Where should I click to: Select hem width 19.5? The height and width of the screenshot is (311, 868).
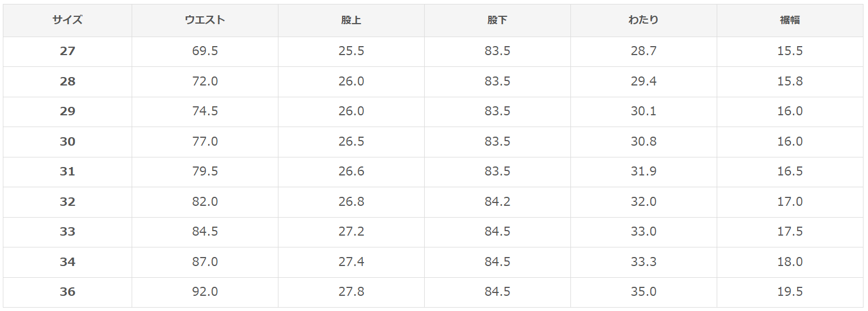(790, 292)
